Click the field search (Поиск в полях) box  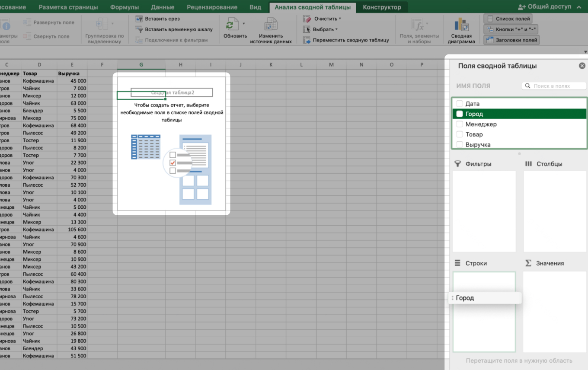pos(554,86)
